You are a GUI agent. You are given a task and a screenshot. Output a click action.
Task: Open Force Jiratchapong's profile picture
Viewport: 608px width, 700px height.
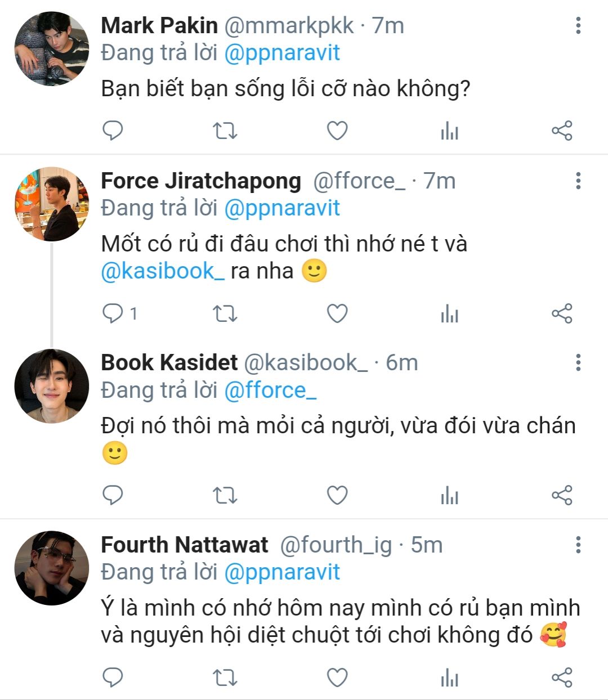pos(52,204)
